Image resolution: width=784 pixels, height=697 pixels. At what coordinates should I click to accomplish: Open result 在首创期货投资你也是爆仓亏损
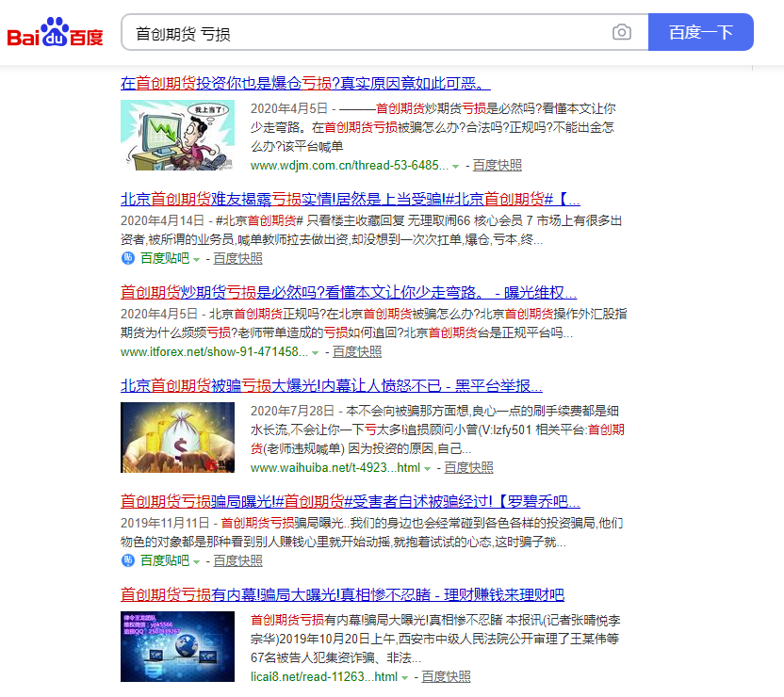coord(305,83)
